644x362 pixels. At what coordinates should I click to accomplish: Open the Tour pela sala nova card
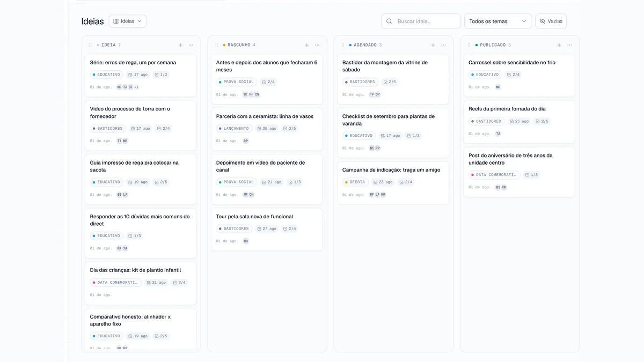(x=267, y=230)
